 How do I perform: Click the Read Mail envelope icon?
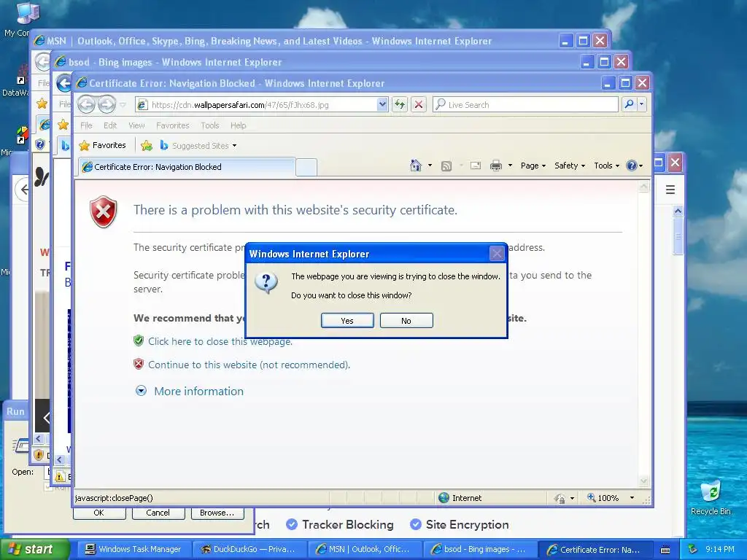pos(476,166)
